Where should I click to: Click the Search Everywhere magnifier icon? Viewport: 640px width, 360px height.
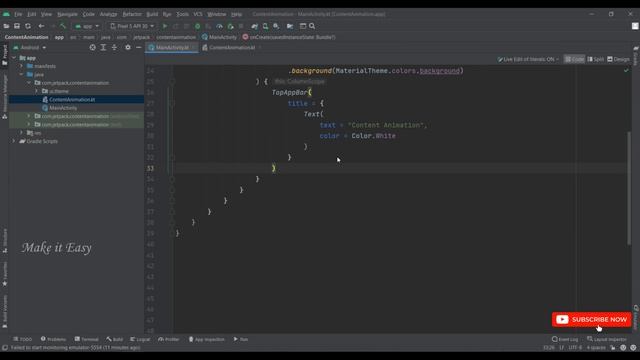312,26
